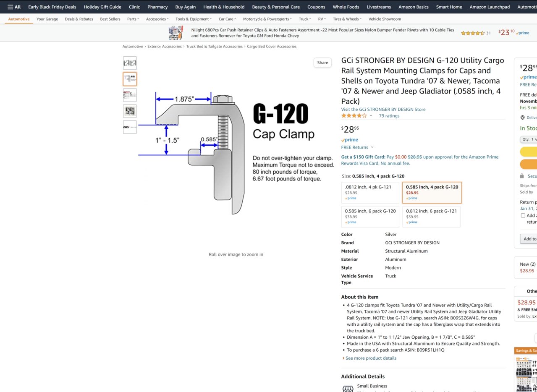537x392 pixels.
Task: Go to Early Black Friday Deals
Action: point(52,7)
